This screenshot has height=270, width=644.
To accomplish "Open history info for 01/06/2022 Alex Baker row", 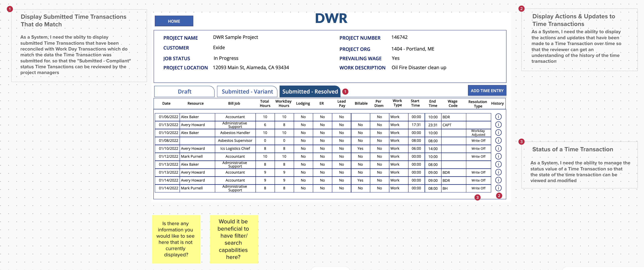I will pos(498,117).
